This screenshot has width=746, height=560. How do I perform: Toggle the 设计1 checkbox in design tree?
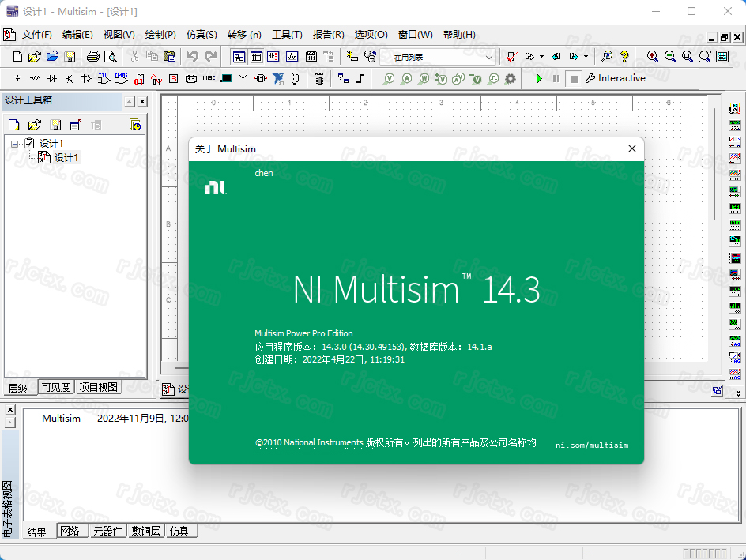pyautogui.click(x=29, y=143)
